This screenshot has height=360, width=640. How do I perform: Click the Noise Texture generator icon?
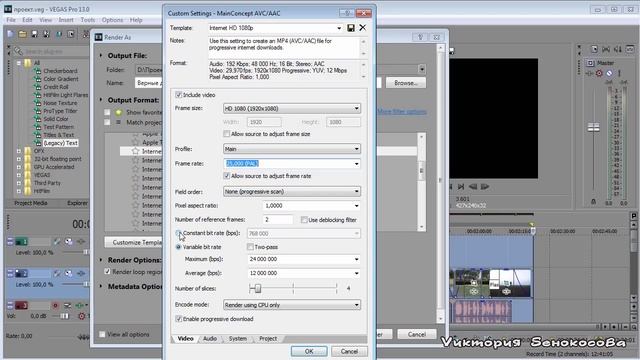pyautogui.click(x=38, y=103)
